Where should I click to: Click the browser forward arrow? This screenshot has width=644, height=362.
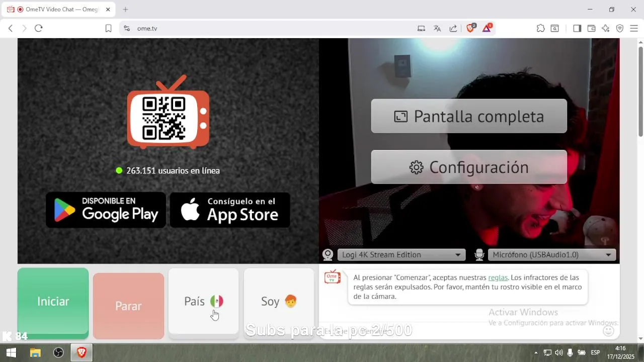pyautogui.click(x=24, y=29)
